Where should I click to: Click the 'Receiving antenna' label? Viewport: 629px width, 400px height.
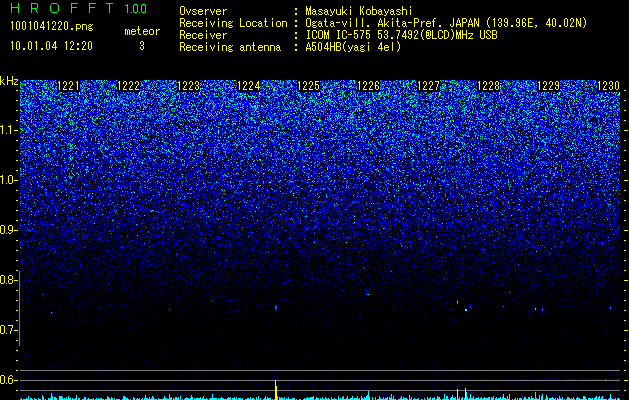[230, 47]
